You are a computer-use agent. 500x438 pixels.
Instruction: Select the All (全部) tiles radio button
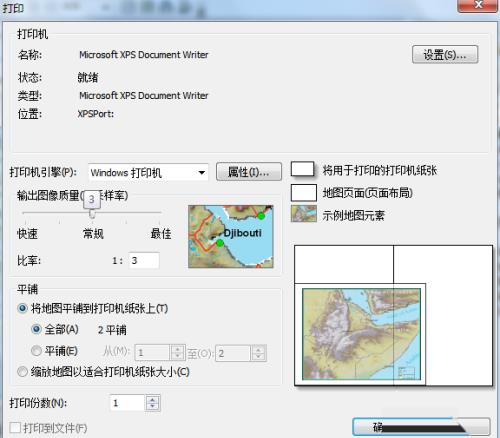(36, 330)
